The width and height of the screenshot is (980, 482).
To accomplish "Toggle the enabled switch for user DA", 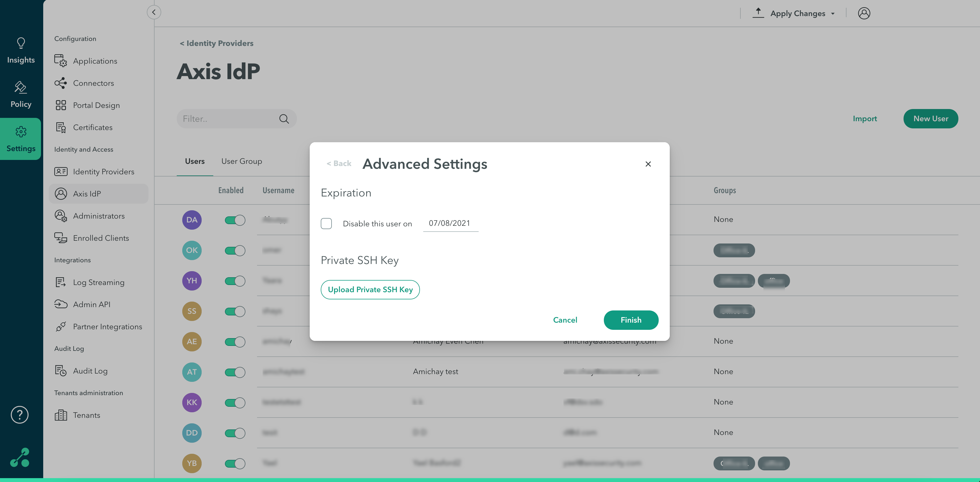I will tap(235, 220).
